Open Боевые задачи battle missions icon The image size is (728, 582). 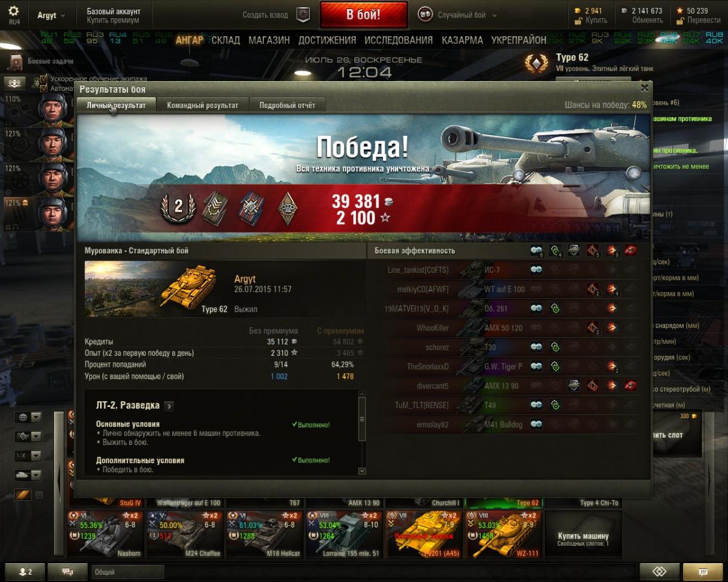click(16, 61)
